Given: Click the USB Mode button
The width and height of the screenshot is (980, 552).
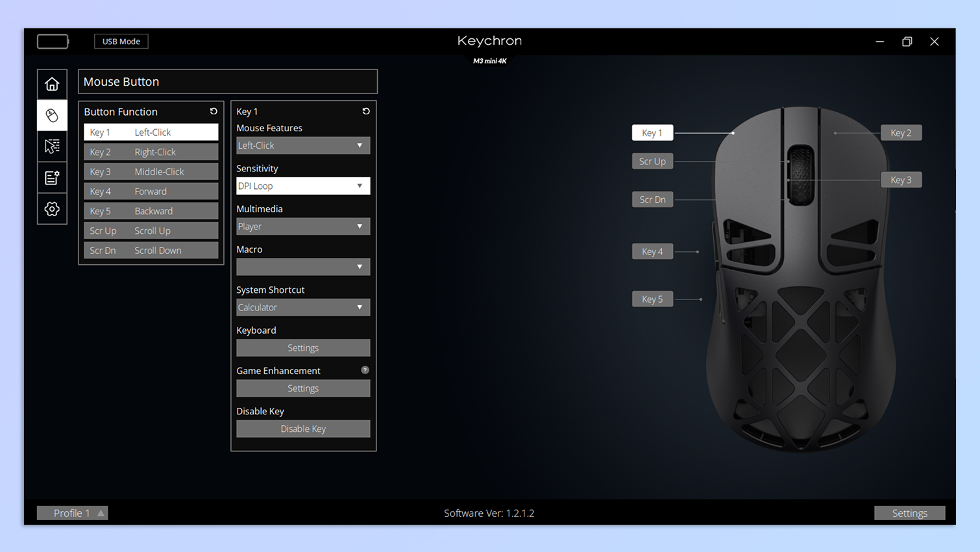Looking at the screenshot, I should point(121,42).
